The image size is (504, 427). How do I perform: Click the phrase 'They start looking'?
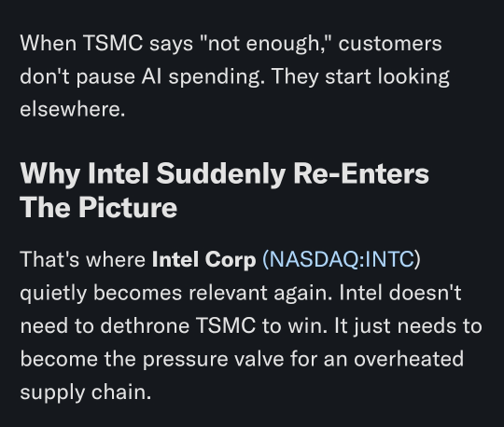(360, 77)
